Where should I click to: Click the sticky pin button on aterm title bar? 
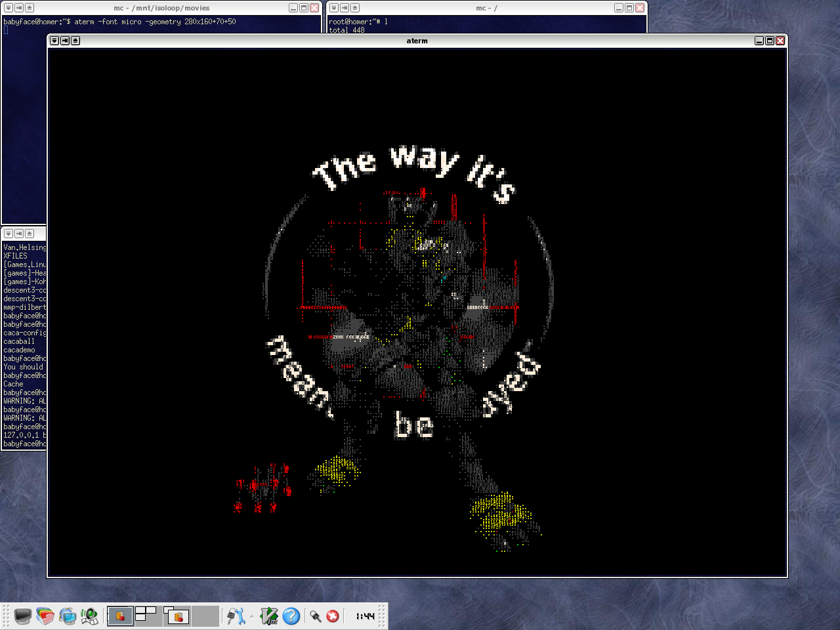[x=65, y=41]
